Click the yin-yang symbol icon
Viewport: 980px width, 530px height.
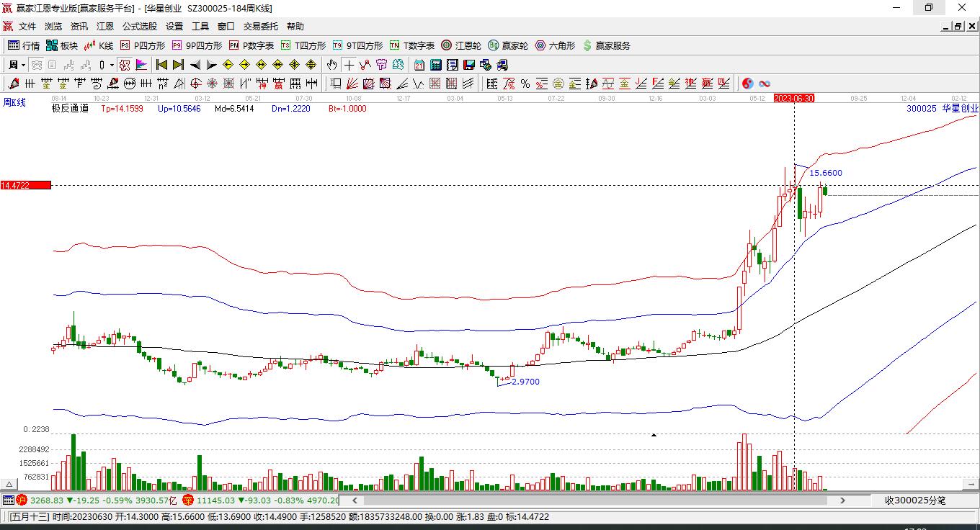click(748, 84)
